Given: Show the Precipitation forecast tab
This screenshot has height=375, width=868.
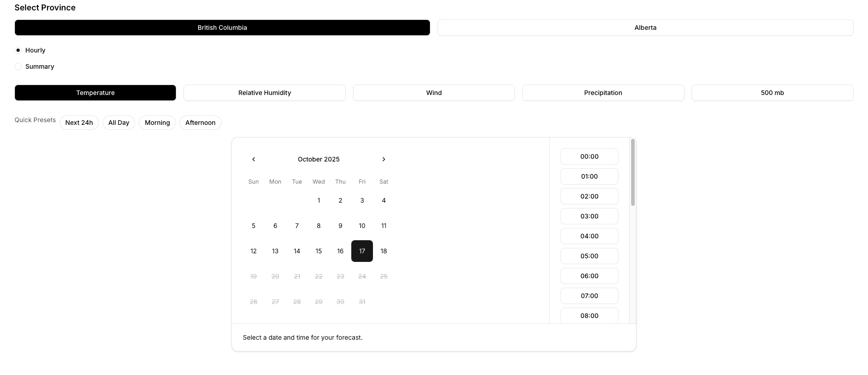Looking at the screenshot, I should pyautogui.click(x=603, y=93).
